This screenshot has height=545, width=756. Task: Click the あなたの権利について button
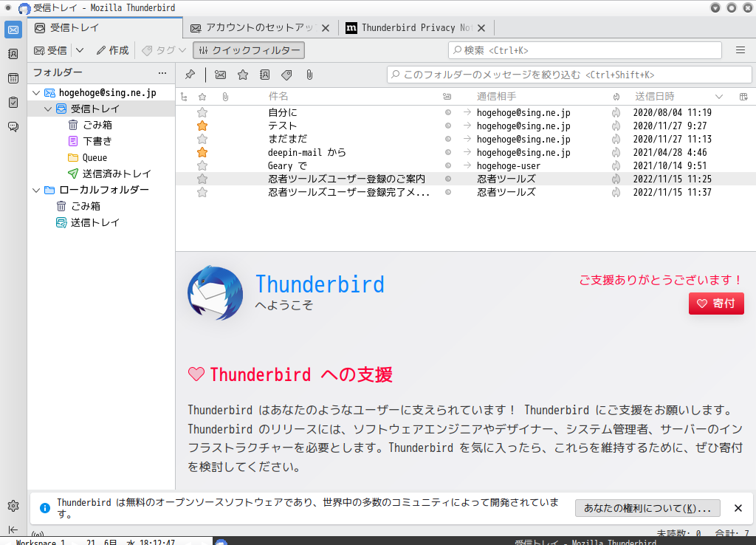point(647,508)
